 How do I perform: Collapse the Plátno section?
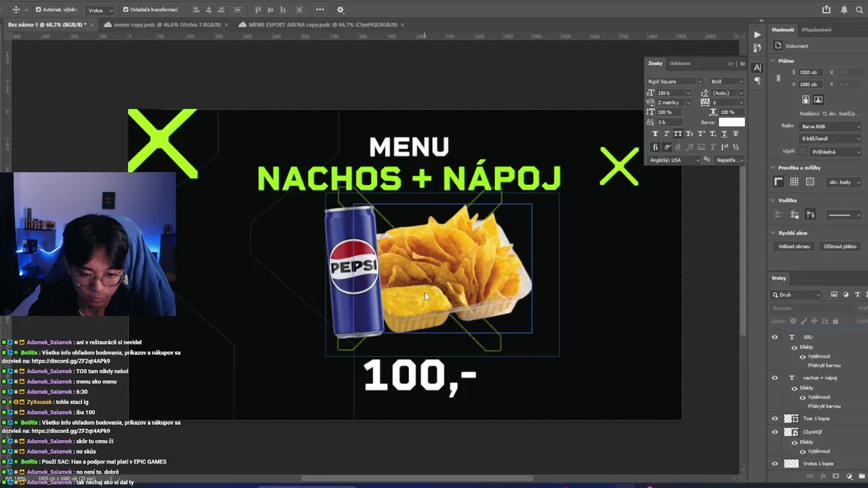(x=773, y=61)
